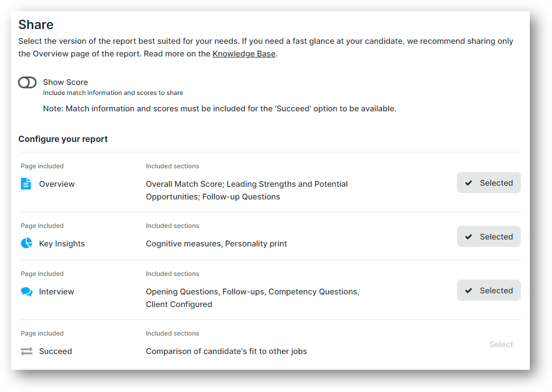The width and height of the screenshot is (552, 392).
Task: Click the Overview document icon
Action: click(x=26, y=184)
